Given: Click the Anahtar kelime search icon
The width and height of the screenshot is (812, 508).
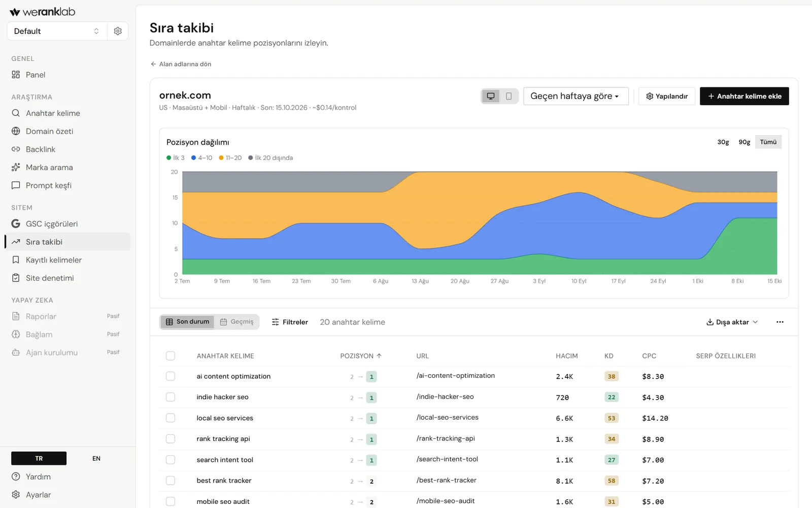Looking at the screenshot, I should click(x=16, y=113).
